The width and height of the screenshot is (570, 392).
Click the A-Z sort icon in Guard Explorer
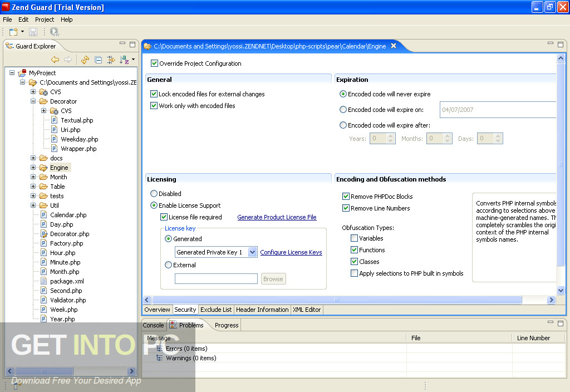(x=124, y=60)
